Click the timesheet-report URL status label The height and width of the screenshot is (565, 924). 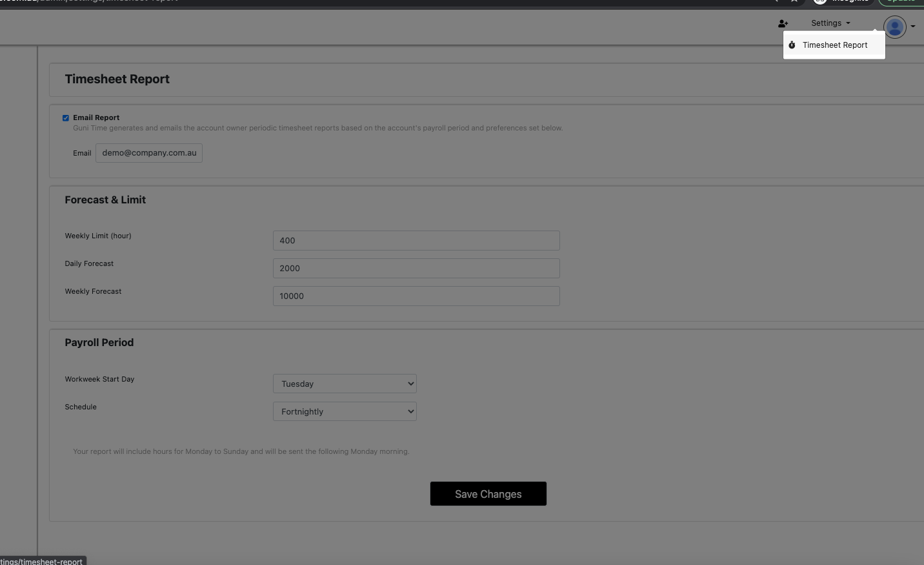pos(43,561)
